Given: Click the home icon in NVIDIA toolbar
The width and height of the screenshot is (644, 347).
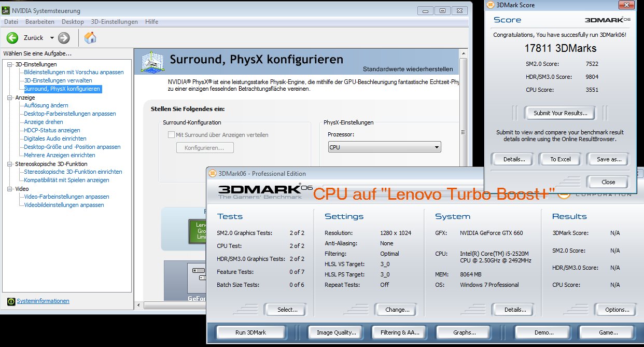Looking at the screenshot, I should 90,37.
